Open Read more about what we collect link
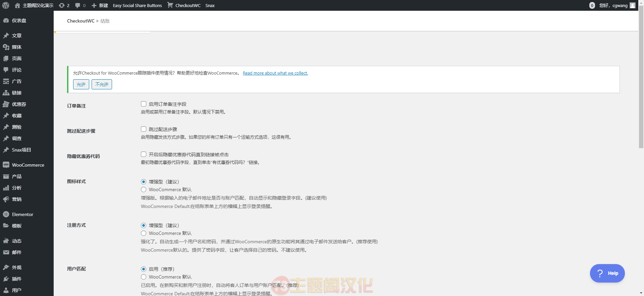Viewport: 644px width, 296px height. pos(275,73)
